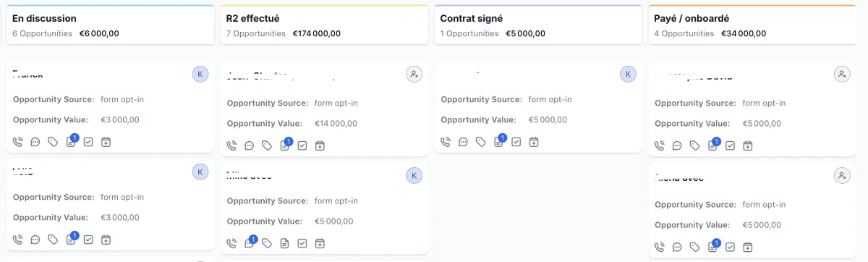868x262 pixels.
Task: Open K owner avatar on Mike avec card
Action: pyautogui.click(x=414, y=175)
